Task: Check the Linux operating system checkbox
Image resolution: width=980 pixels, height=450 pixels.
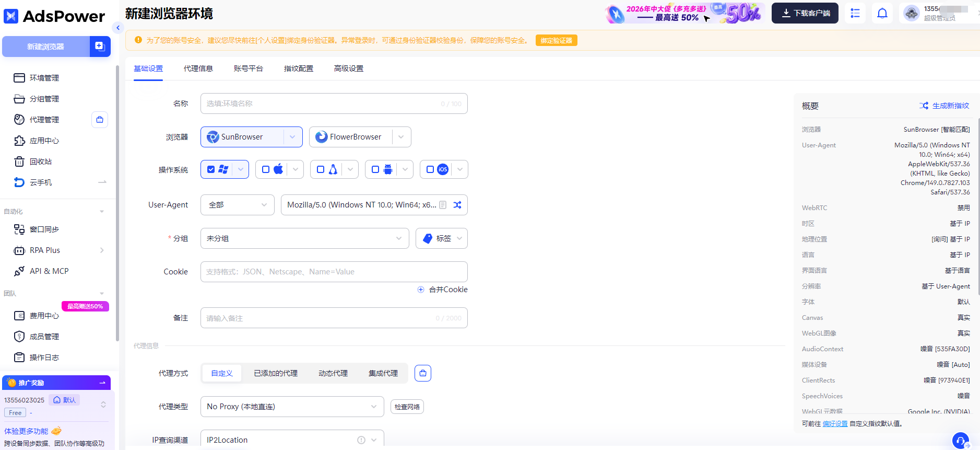Action: click(321, 169)
